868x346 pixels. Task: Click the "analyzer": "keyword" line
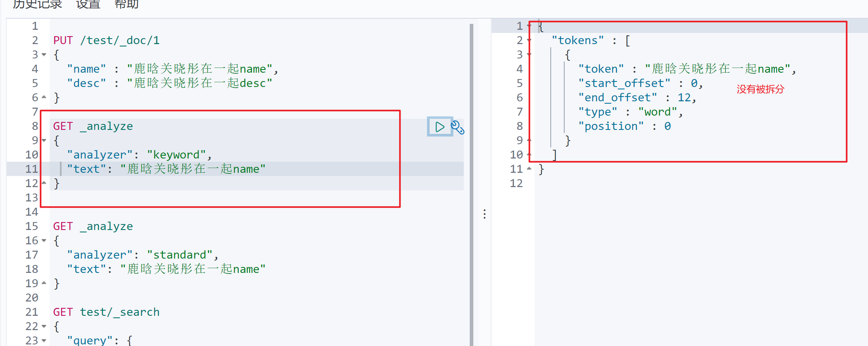click(139, 155)
